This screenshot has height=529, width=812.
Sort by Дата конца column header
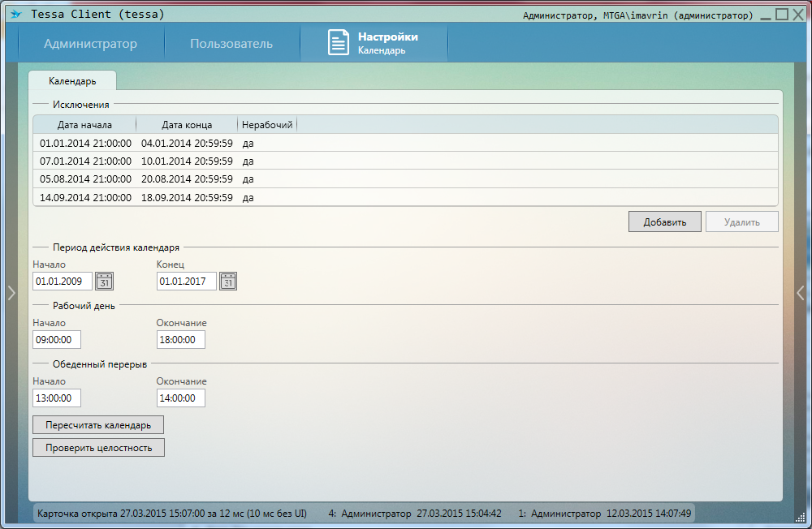click(x=187, y=125)
